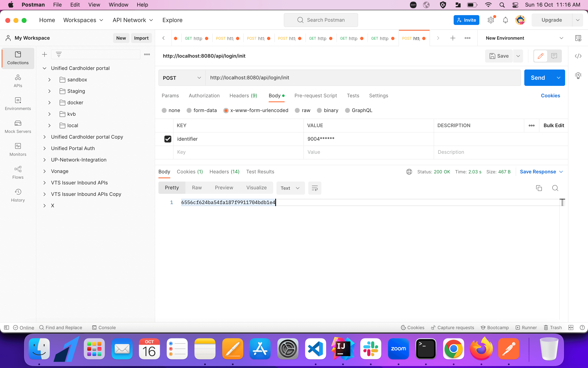Click the Bulk Edit link
588x368 pixels.
click(554, 126)
